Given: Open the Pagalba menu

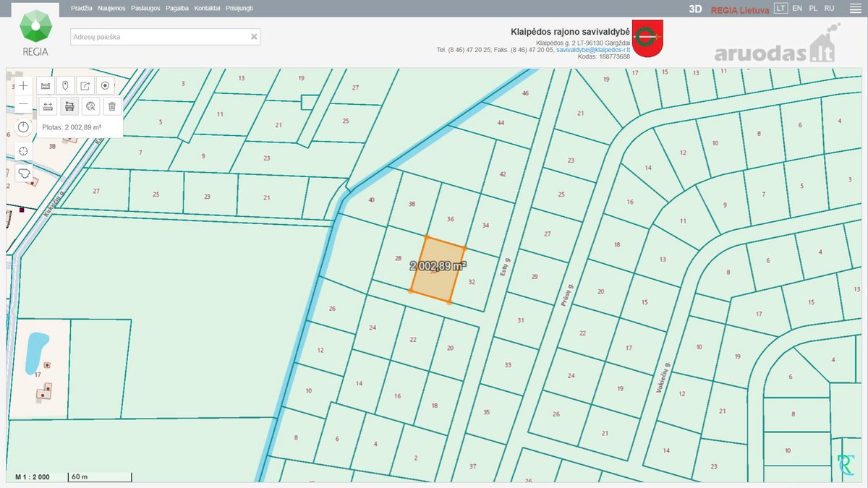Looking at the screenshot, I should click(177, 8).
